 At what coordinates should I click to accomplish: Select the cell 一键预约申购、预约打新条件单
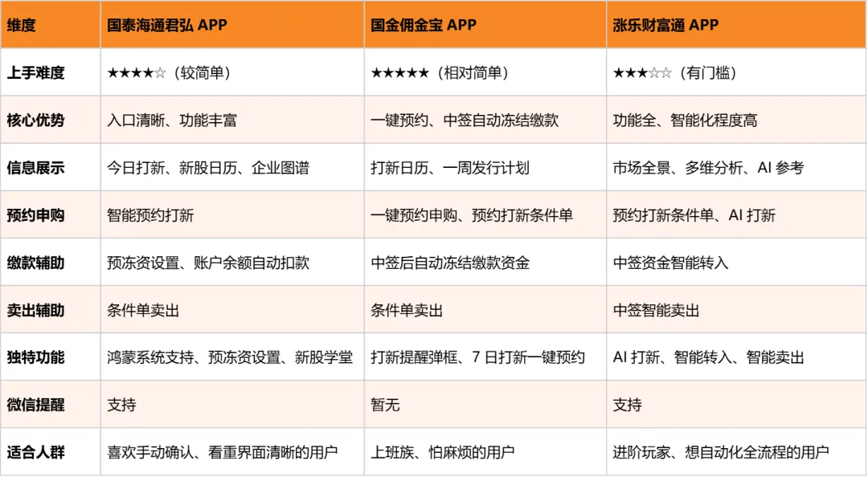click(485, 214)
